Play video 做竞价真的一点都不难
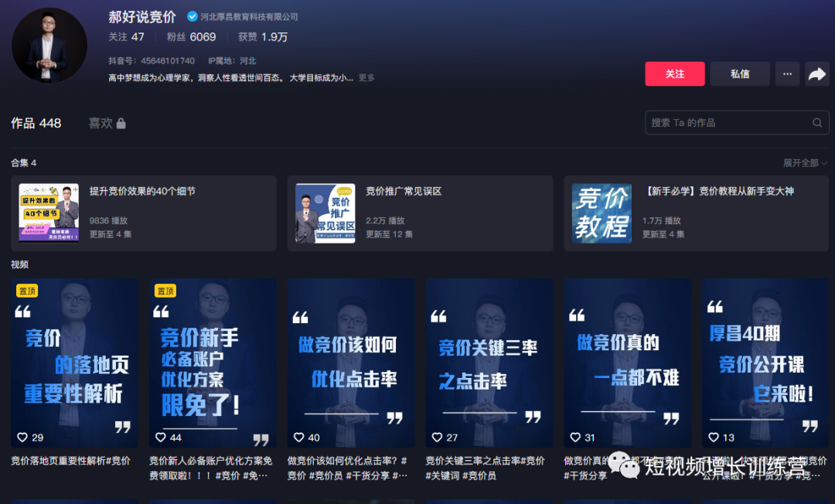Screen dimensions: 835x504 pyautogui.click(x=627, y=363)
